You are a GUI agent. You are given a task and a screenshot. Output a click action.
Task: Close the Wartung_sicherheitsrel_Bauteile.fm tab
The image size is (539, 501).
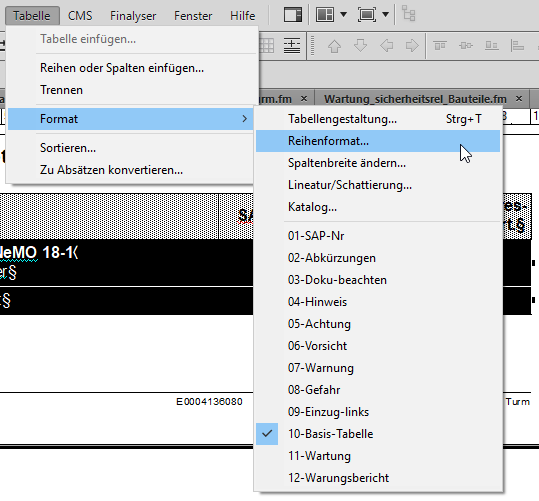pos(519,99)
